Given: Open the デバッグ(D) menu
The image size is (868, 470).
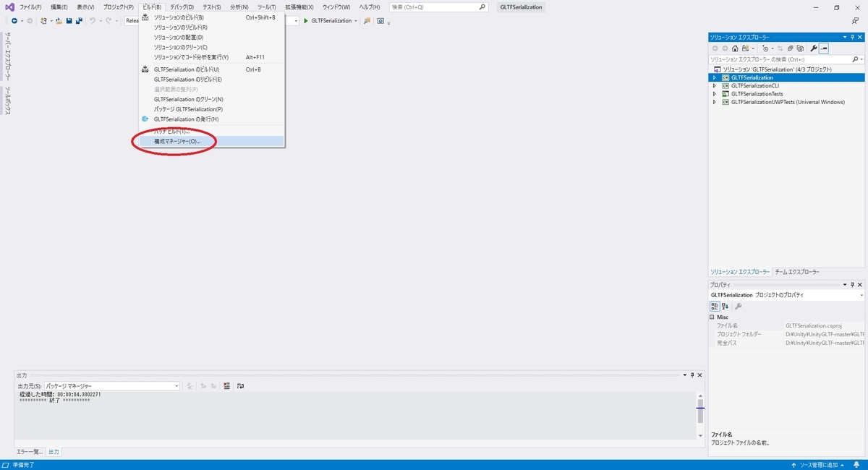Looking at the screenshot, I should 182,7.
